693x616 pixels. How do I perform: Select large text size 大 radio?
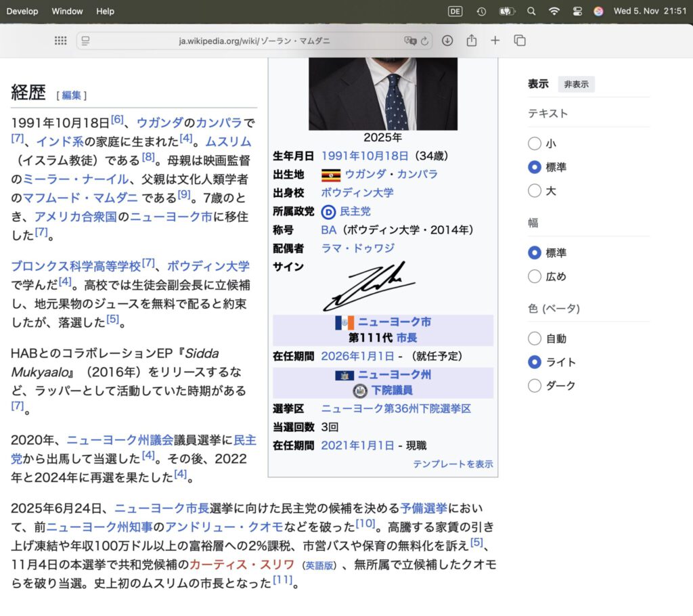point(535,191)
